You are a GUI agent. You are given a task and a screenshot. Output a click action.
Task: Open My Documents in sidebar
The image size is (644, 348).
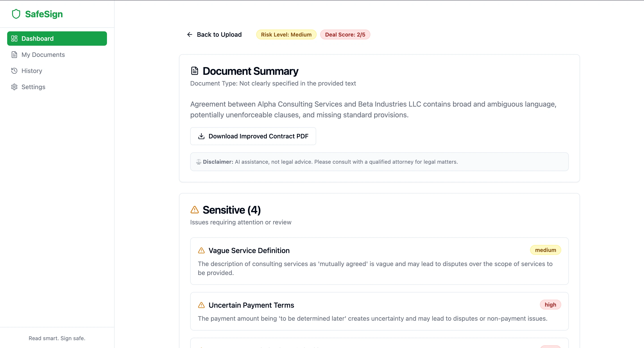tap(43, 55)
